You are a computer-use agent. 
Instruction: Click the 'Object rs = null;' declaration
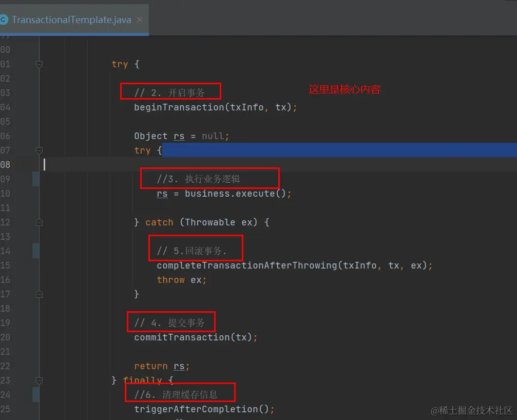(181, 136)
